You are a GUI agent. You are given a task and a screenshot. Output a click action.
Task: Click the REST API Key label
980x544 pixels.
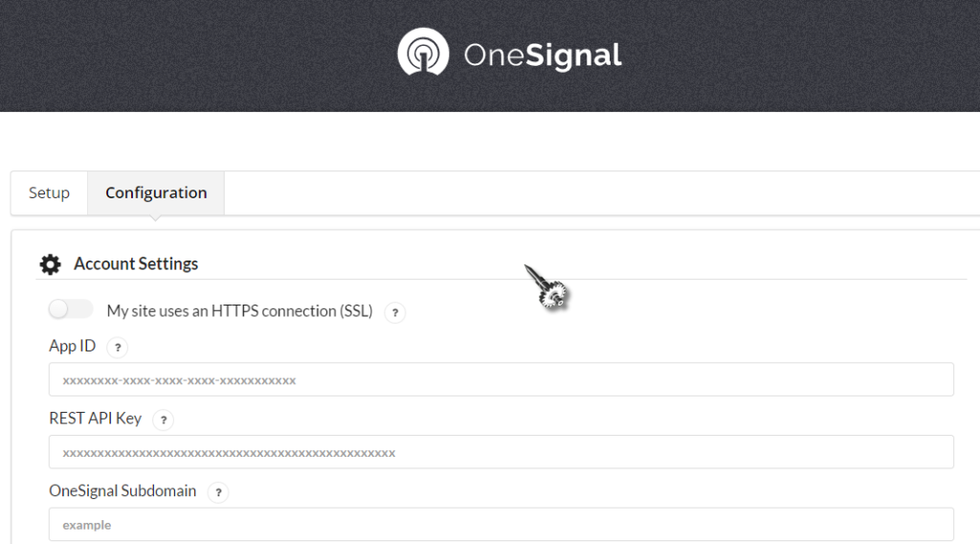tap(95, 419)
